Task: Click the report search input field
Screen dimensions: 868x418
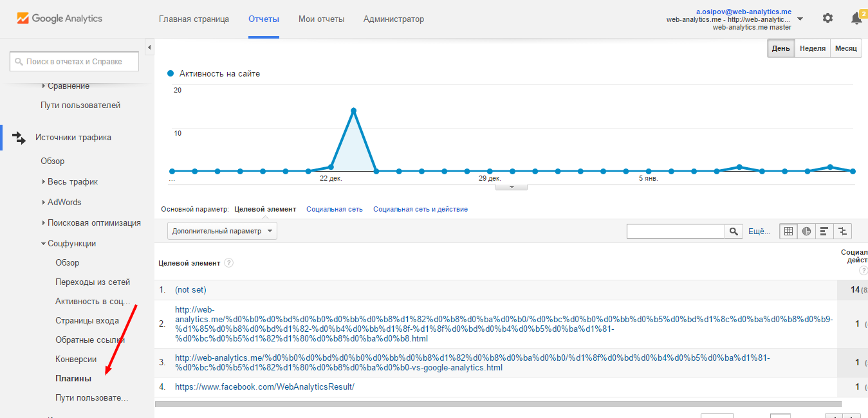Action: click(75, 62)
